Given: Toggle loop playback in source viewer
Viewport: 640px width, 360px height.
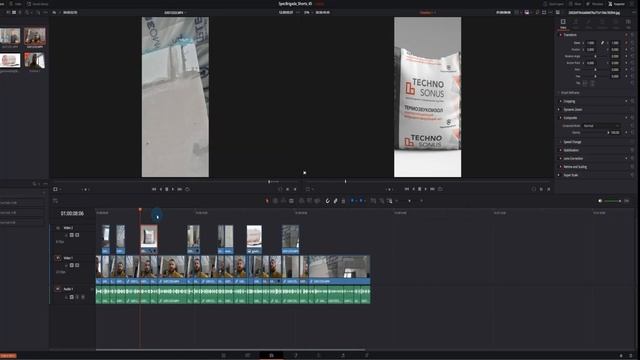Looking at the screenshot, I should click(187, 189).
